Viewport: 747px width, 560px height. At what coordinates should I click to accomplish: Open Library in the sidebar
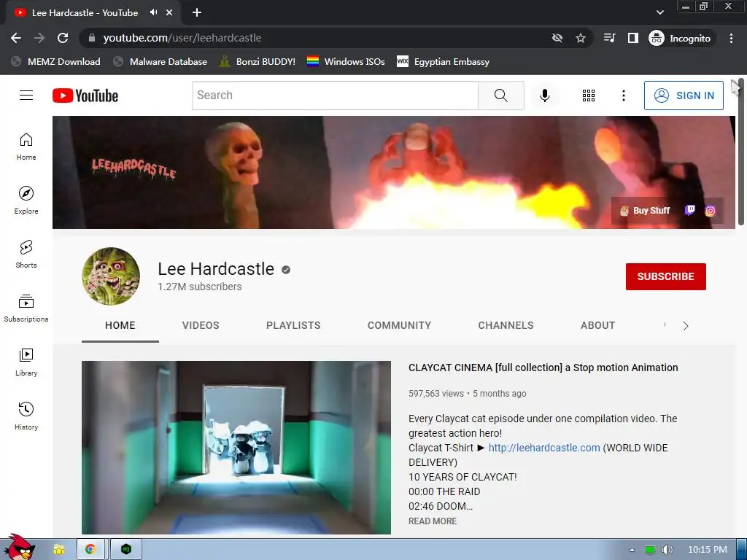(x=26, y=362)
